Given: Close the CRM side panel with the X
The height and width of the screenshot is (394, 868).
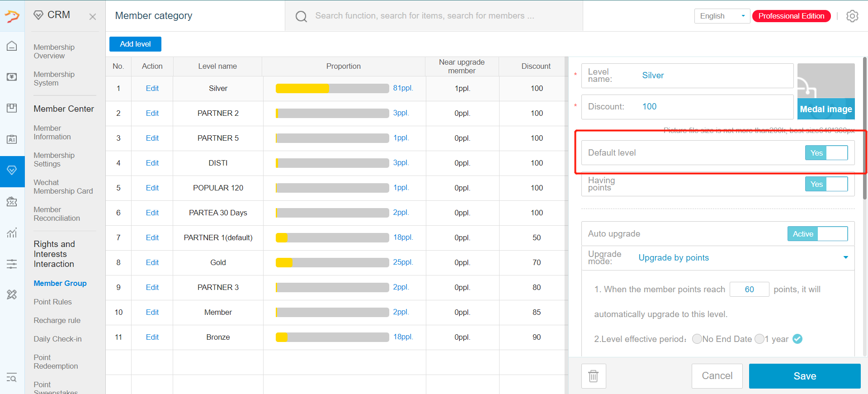Looking at the screenshot, I should [x=93, y=17].
